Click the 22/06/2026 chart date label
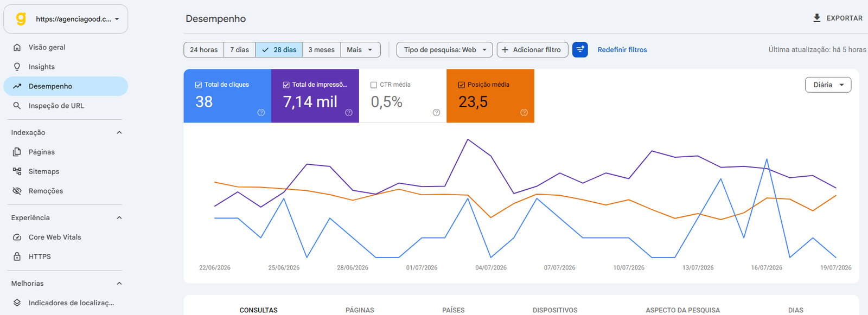 (x=215, y=268)
